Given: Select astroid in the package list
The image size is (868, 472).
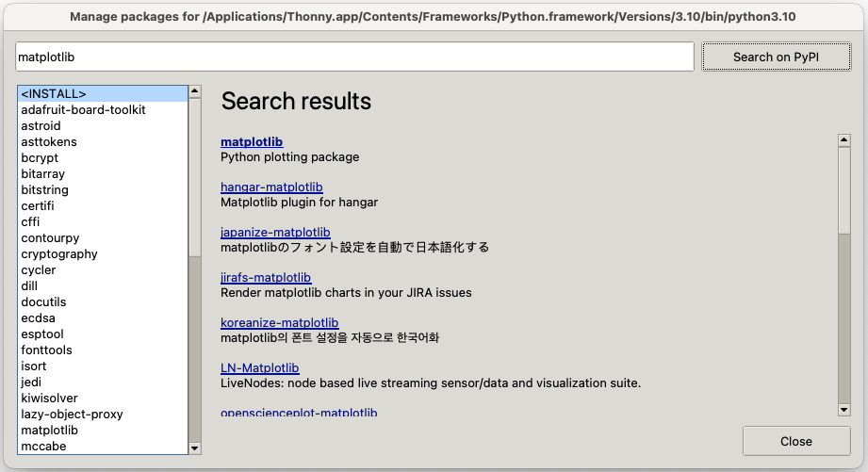Looking at the screenshot, I should [x=103, y=125].
